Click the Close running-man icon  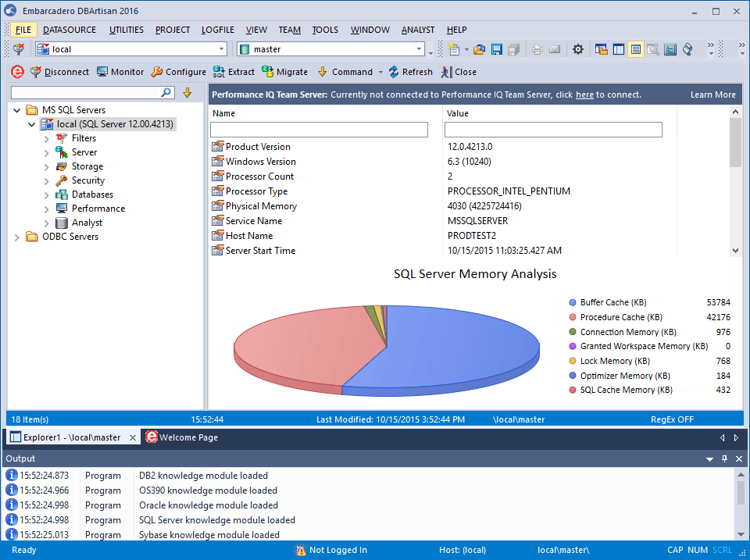(446, 72)
